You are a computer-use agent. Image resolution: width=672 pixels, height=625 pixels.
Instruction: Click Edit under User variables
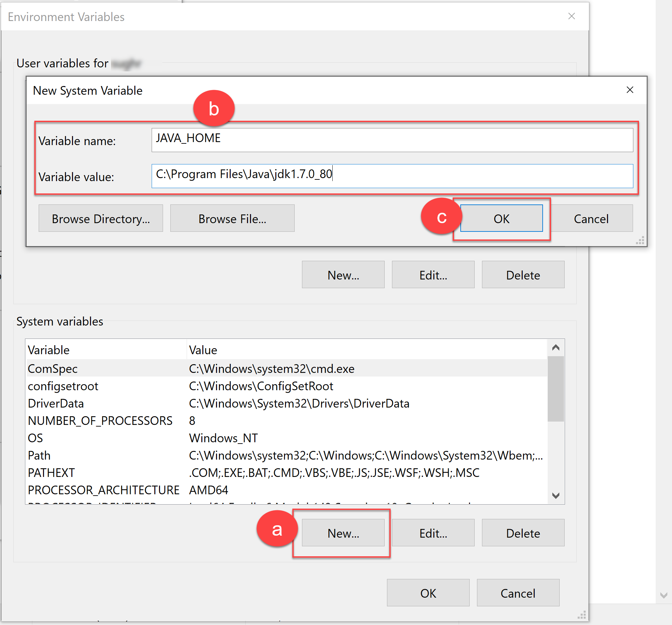[433, 274]
